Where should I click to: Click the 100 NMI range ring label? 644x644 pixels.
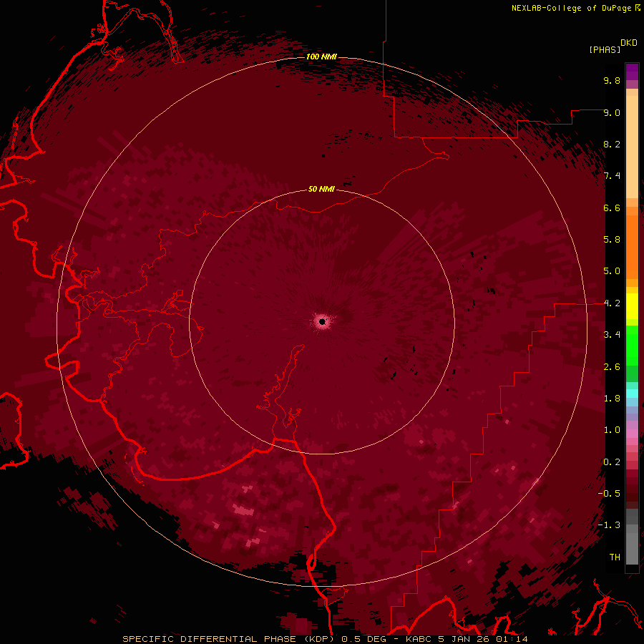coord(321,57)
